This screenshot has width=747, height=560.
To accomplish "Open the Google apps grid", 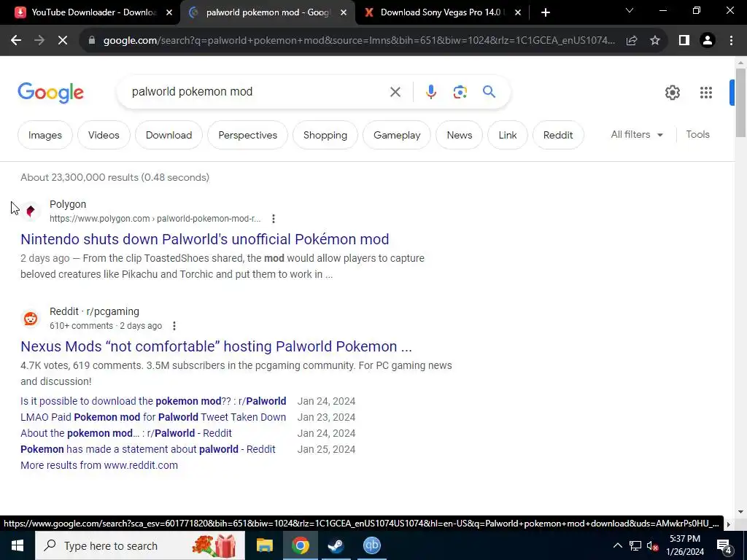I will [705, 93].
